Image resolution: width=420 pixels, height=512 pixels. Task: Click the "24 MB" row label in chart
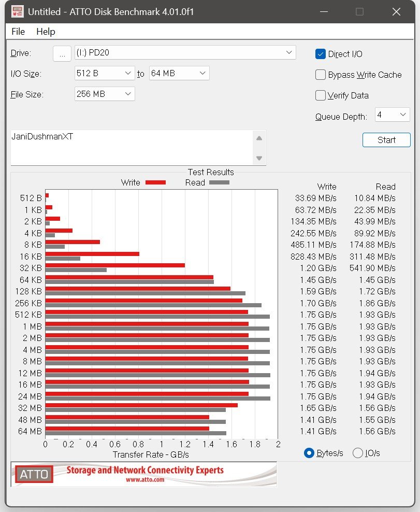tap(30, 396)
